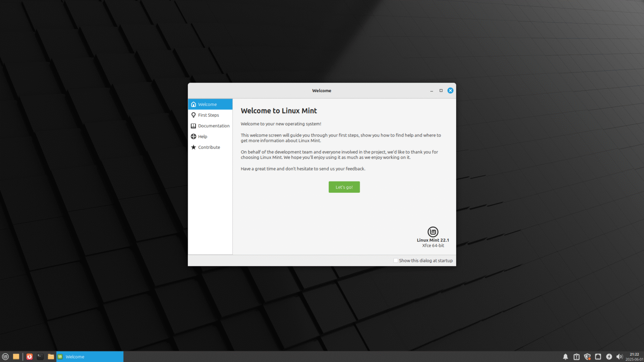Open the power manager lightning tray icon
Image resolution: width=644 pixels, height=362 pixels.
[609, 357]
